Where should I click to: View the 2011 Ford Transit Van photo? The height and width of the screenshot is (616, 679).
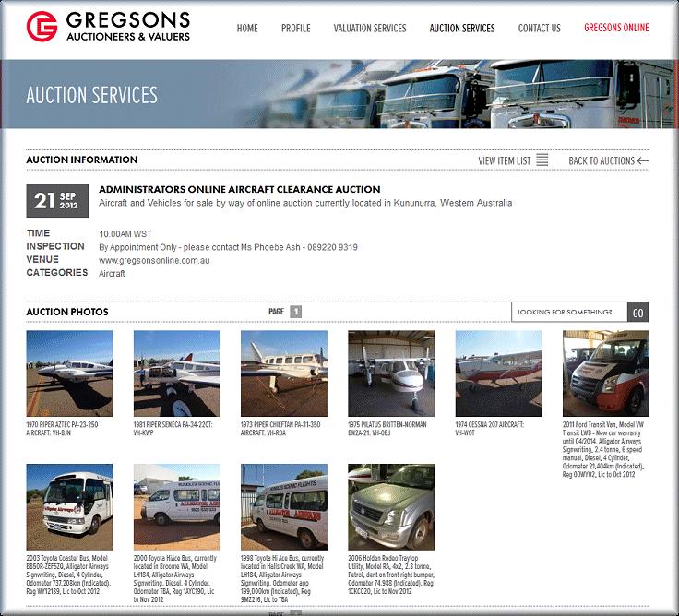pyautogui.click(x=606, y=373)
